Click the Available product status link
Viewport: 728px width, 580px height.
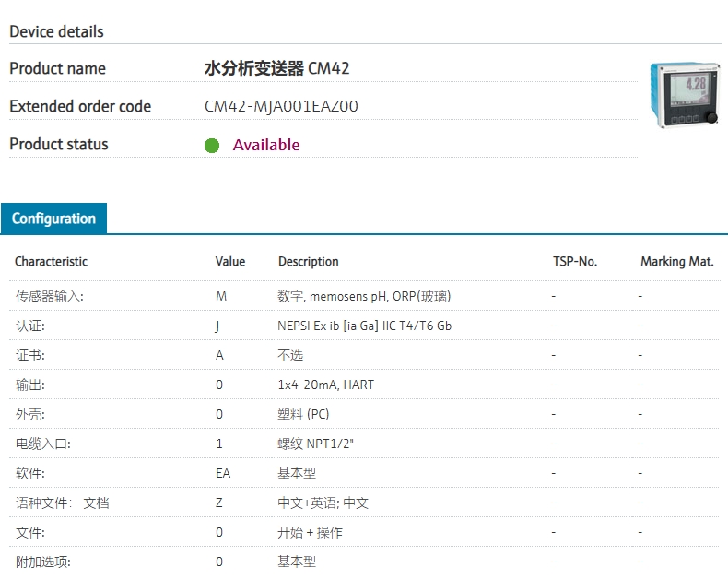(x=266, y=145)
